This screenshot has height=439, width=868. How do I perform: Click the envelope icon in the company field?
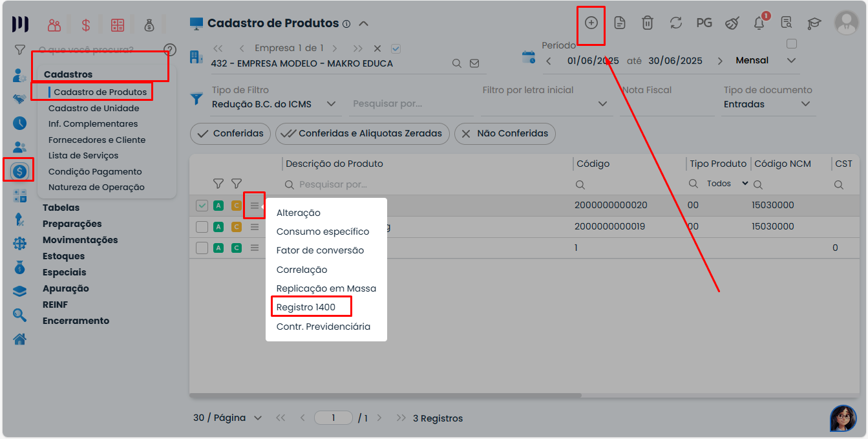474,63
